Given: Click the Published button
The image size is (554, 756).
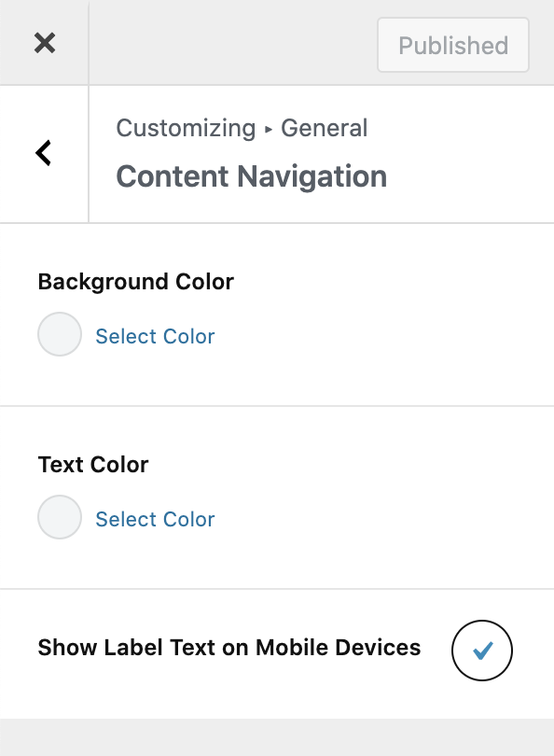Looking at the screenshot, I should [x=452, y=45].
